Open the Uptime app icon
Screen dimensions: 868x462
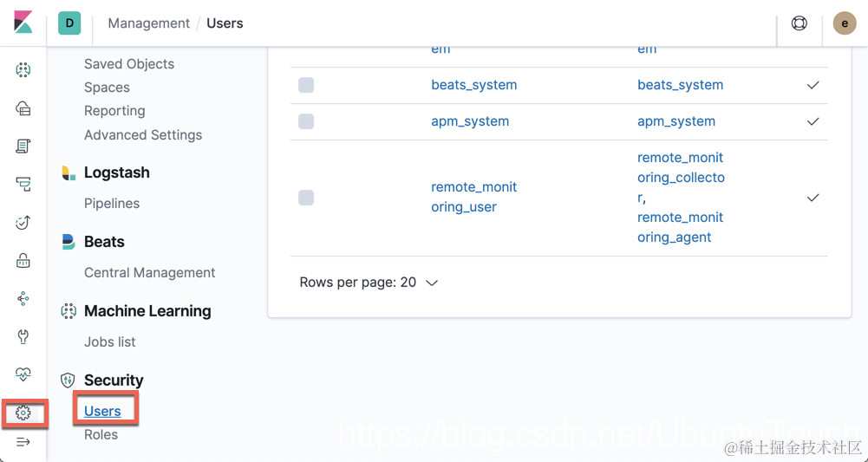point(23,222)
